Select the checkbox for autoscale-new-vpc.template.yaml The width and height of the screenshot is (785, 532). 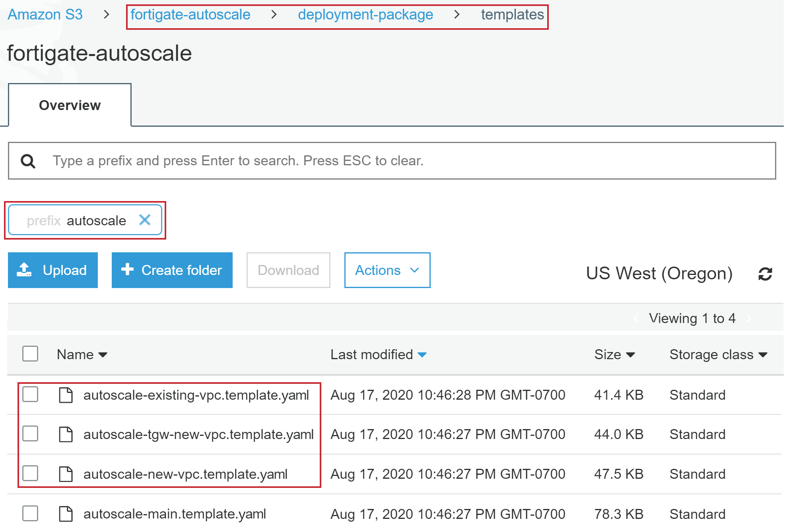[x=30, y=474]
